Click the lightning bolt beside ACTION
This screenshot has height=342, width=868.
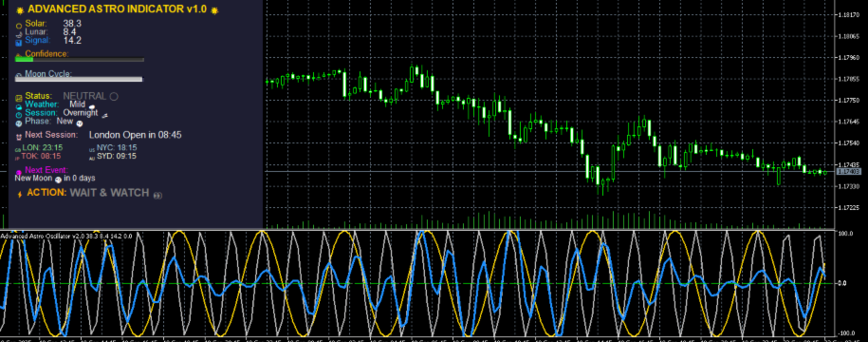pyautogui.click(x=20, y=194)
